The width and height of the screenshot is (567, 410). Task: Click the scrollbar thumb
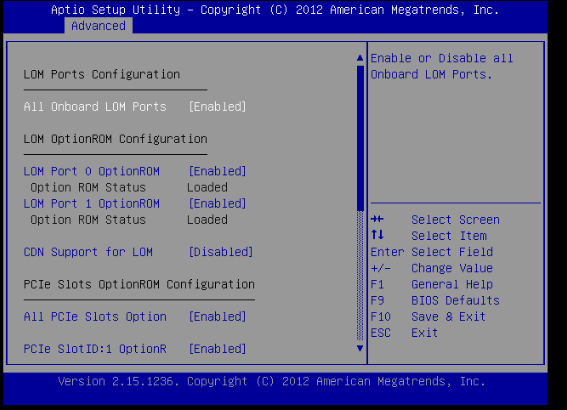pos(360,138)
